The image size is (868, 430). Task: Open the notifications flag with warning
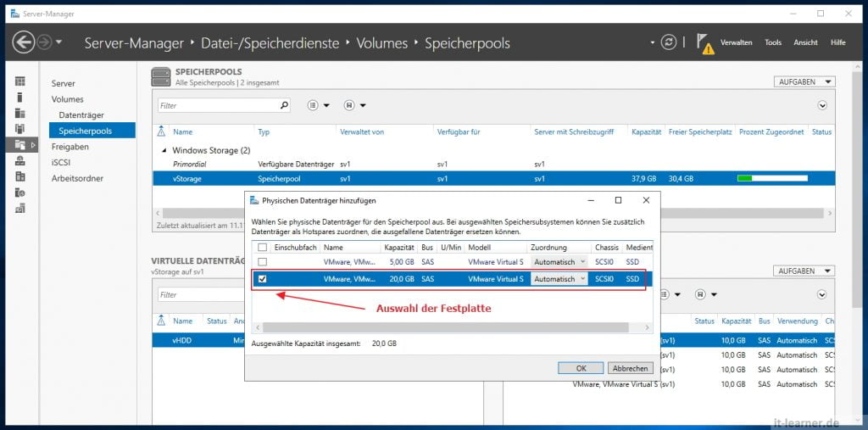click(x=704, y=43)
